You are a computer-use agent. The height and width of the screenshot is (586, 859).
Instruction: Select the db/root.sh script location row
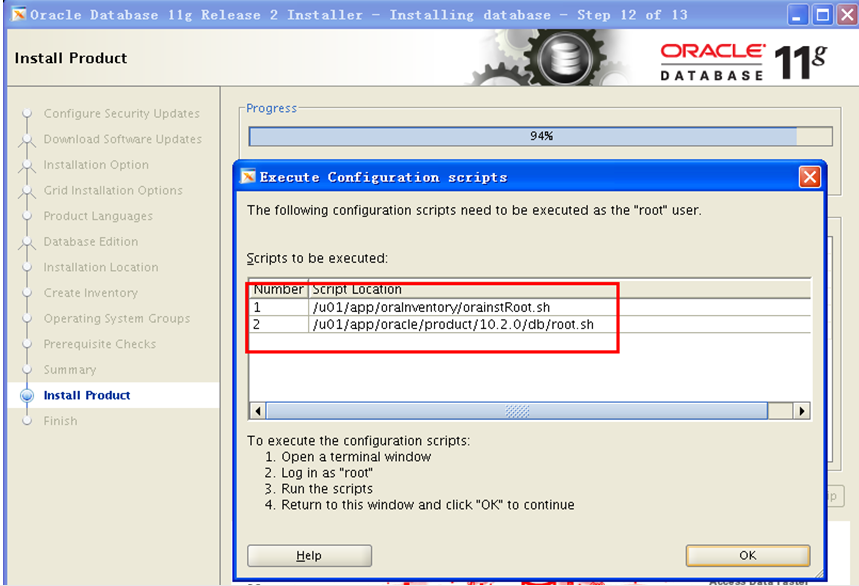point(559,324)
